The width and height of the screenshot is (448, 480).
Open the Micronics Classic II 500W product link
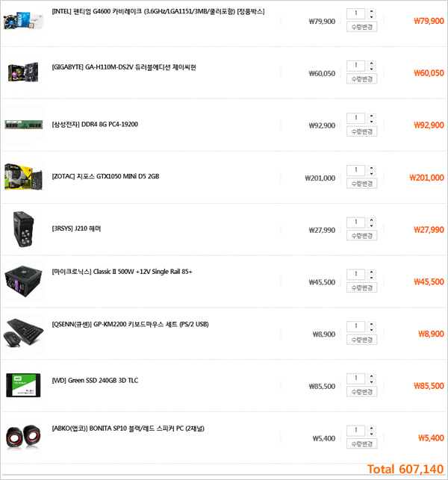tap(122, 272)
